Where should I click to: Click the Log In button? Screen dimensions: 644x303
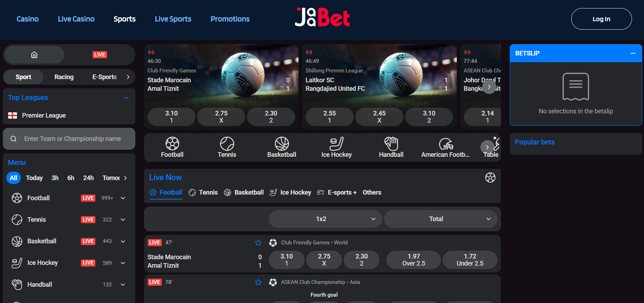601,19
